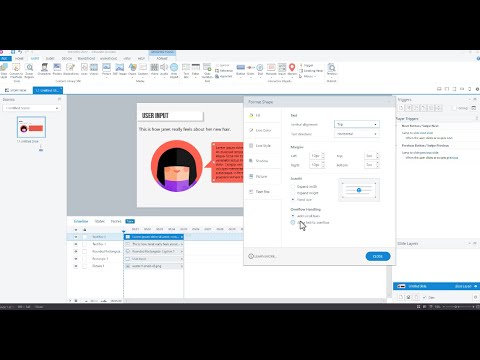480x360 pixels.
Task: Click the Audio speaker icon
Action: (x=164, y=69)
